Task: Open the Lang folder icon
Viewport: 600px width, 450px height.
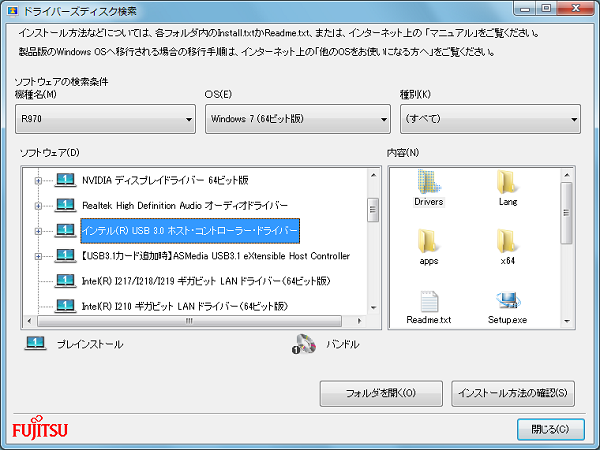Action: click(508, 183)
